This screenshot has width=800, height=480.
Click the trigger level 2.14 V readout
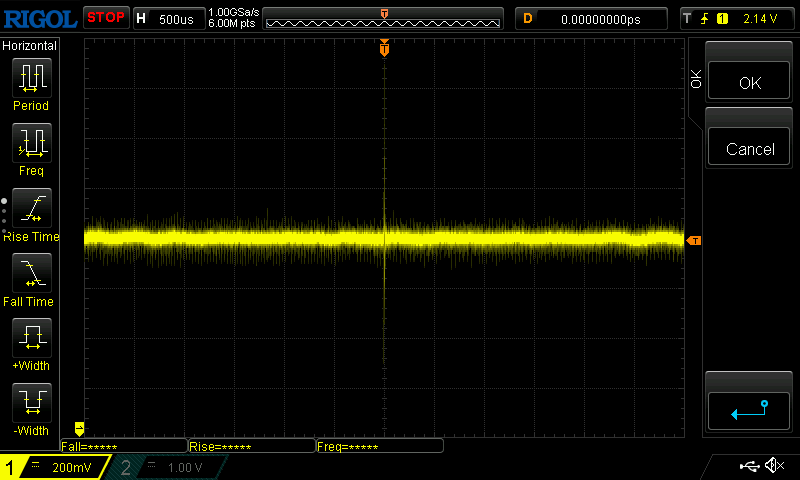pyautogui.click(x=760, y=19)
